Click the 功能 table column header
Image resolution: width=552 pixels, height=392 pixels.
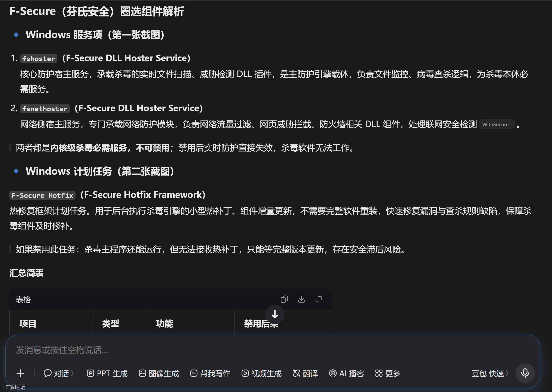pos(190,324)
